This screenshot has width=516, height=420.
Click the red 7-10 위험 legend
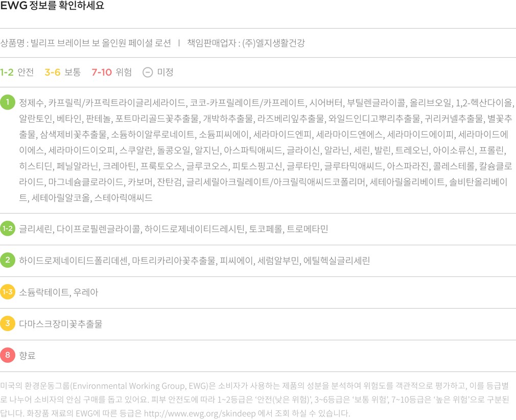111,73
